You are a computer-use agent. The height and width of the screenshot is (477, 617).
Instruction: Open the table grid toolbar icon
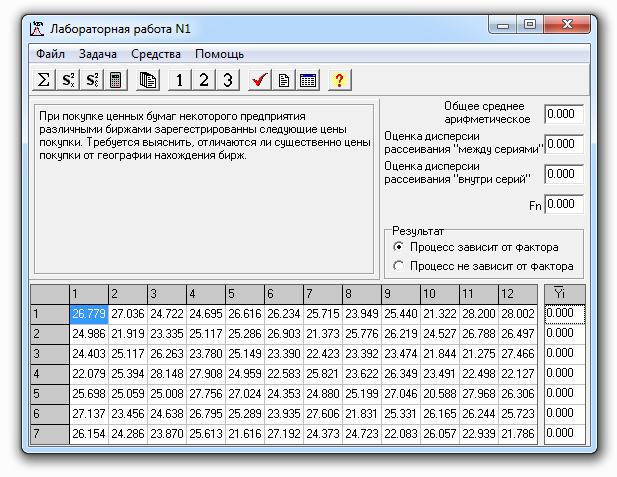tap(308, 80)
